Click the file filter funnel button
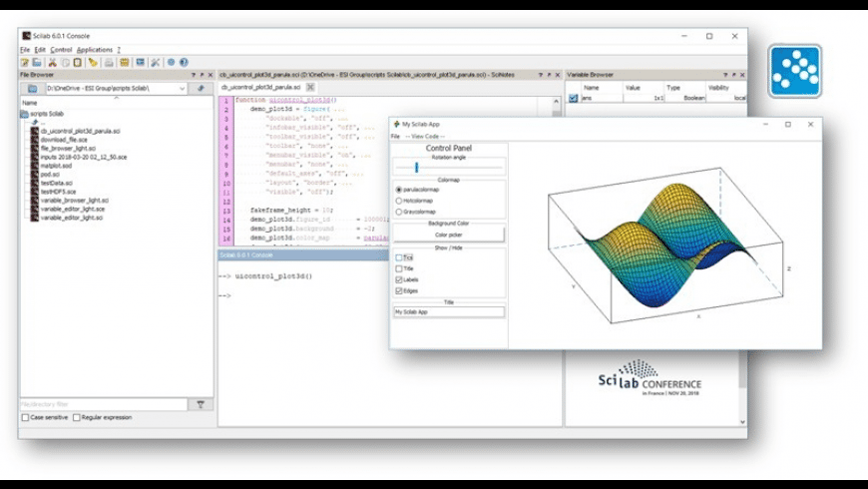This screenshot has width=868, height=489. coord(201,405)
